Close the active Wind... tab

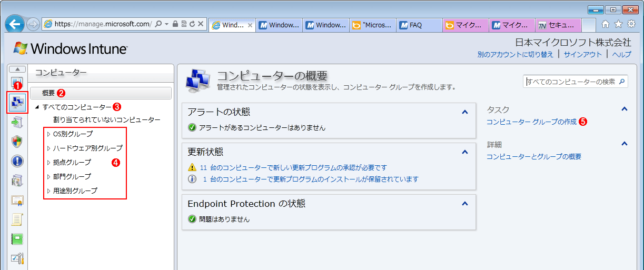(250, 25)
